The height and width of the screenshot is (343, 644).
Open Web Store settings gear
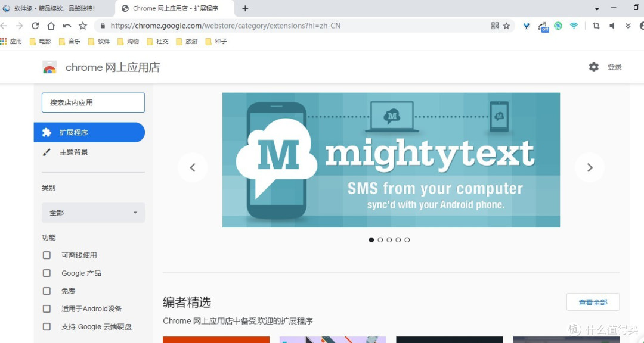[x=594, y=67]
